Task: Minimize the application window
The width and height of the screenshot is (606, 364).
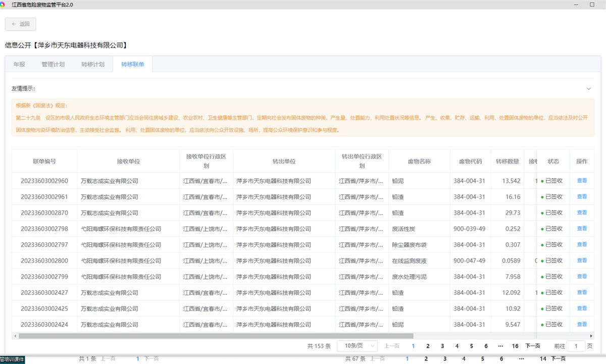Action: point(575,4)
